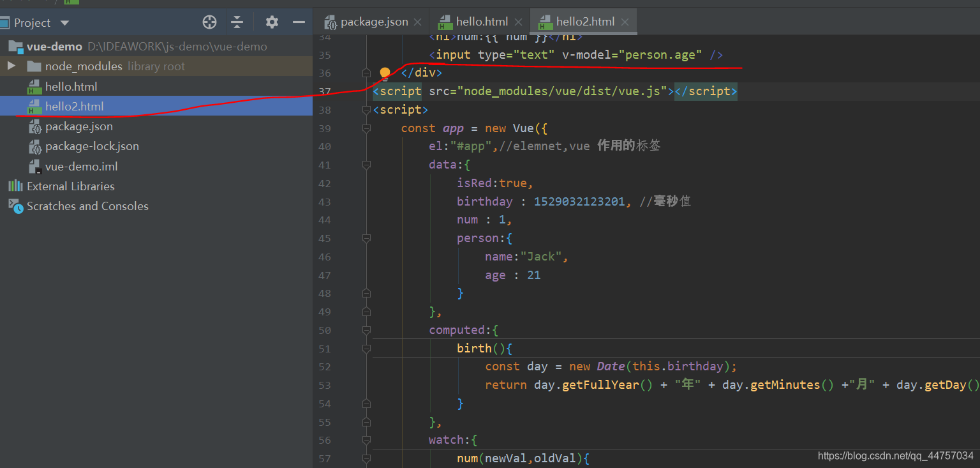Fold the data block at line 41
This screenshot has height=468, width=980.
point(366,165)
